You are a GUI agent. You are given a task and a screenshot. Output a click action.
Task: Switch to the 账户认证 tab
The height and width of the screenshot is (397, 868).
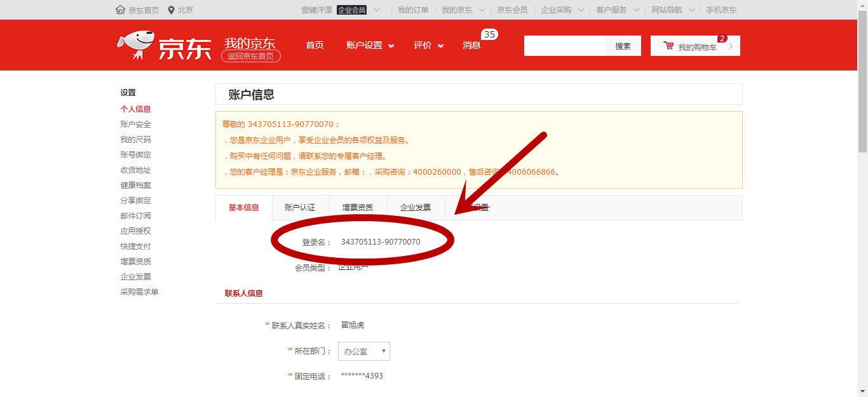pyautogui.click(x=301, y=208)
